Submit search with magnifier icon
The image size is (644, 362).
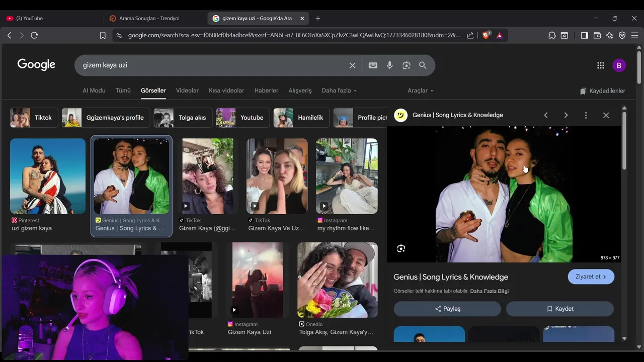click(423, 65)
